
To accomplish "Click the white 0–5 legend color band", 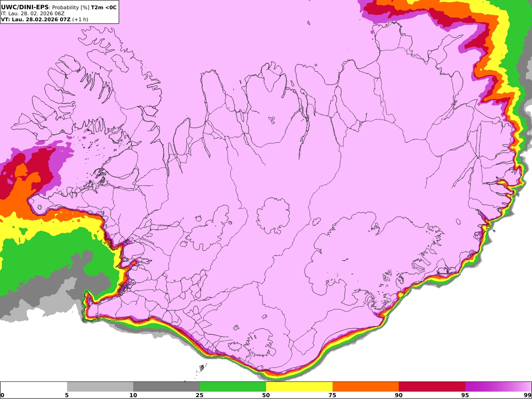I will pyautogui.click(x=34, y=387).
